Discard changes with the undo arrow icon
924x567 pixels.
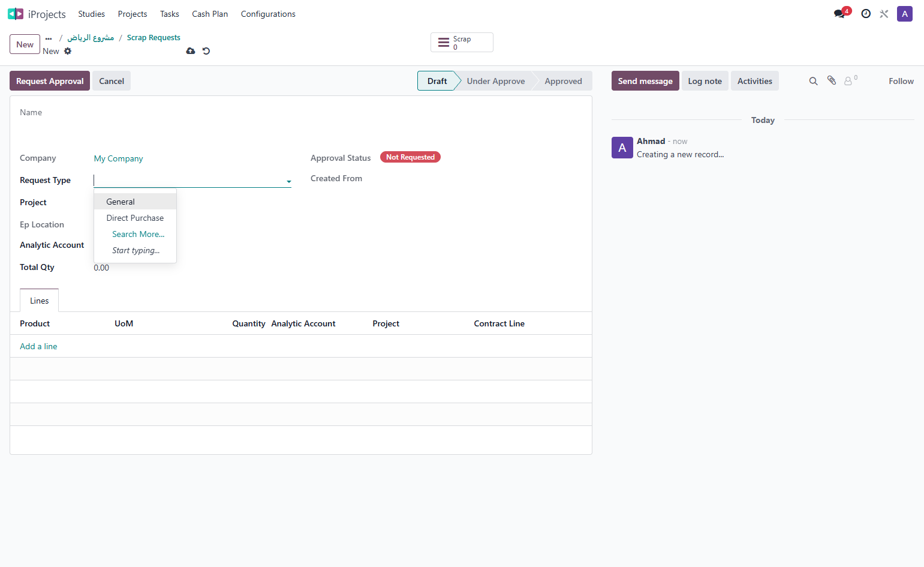click(x=206, y=51)
